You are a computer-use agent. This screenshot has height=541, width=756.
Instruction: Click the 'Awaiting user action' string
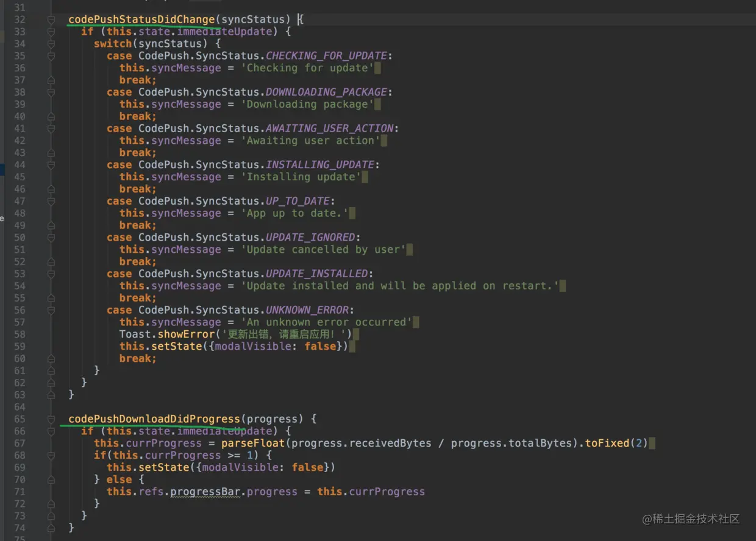310,140
